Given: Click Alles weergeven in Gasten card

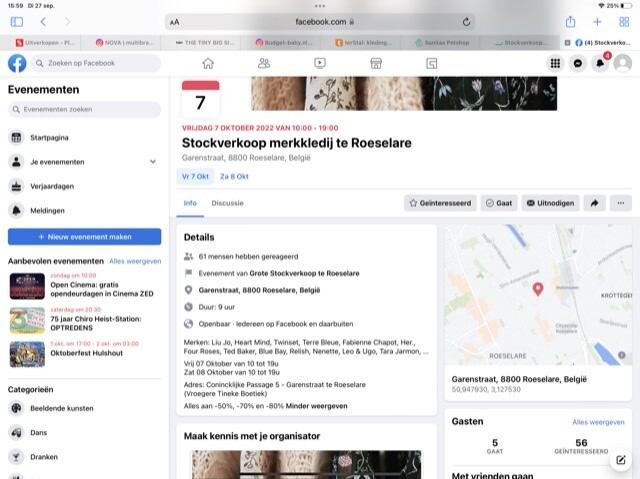Looking at the screenshot, I should [x=598, y=422].
